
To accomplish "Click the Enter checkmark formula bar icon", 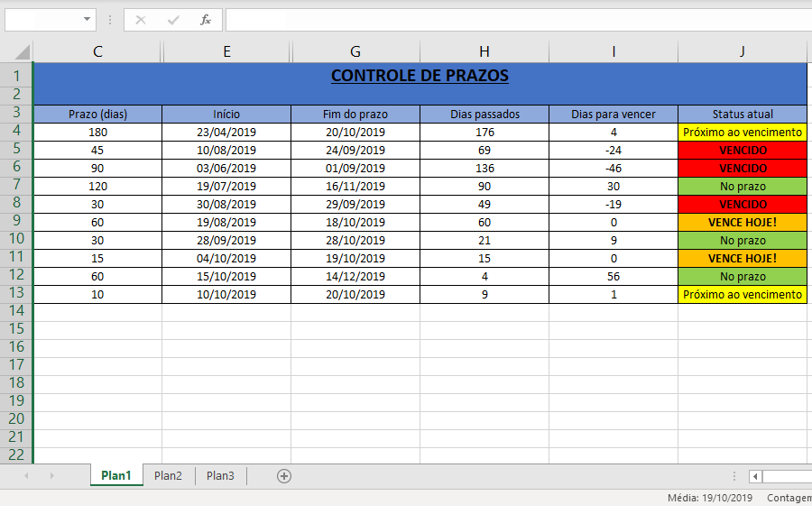I will point(173,20).
